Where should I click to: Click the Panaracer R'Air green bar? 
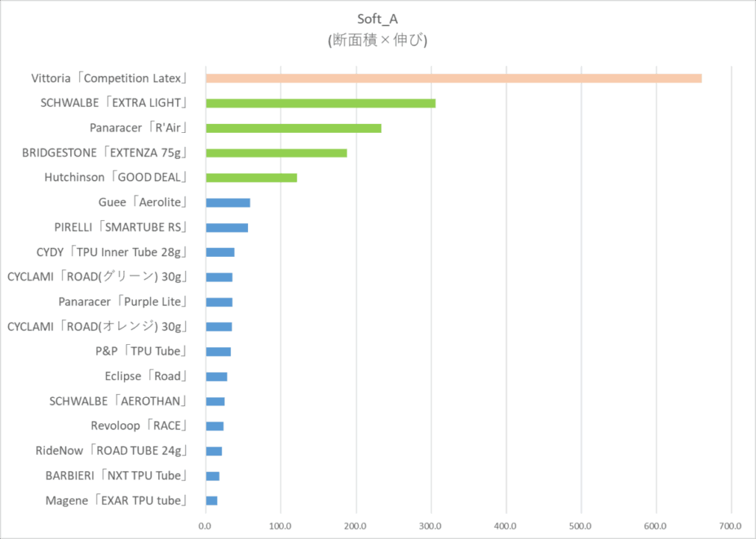coord(294,128)
